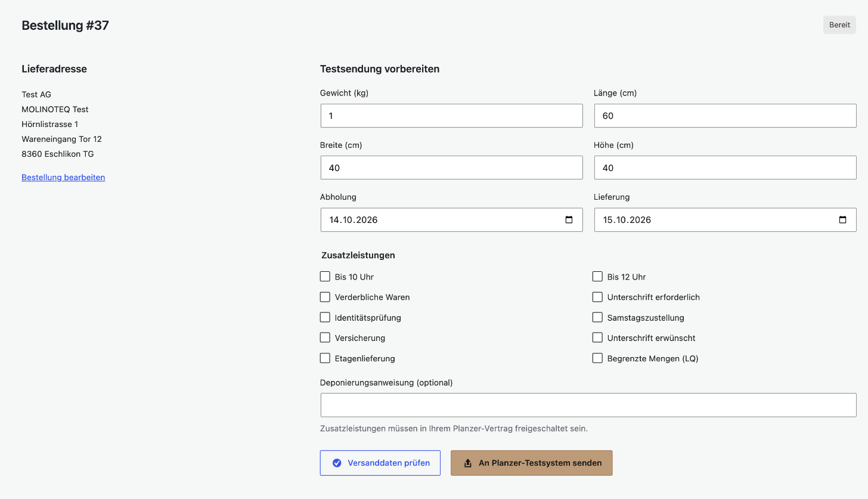Viewport: 868px width, 499px height.
Task: Click the Testsendung vorbereiten heading
Action: [x=380, y=69]
